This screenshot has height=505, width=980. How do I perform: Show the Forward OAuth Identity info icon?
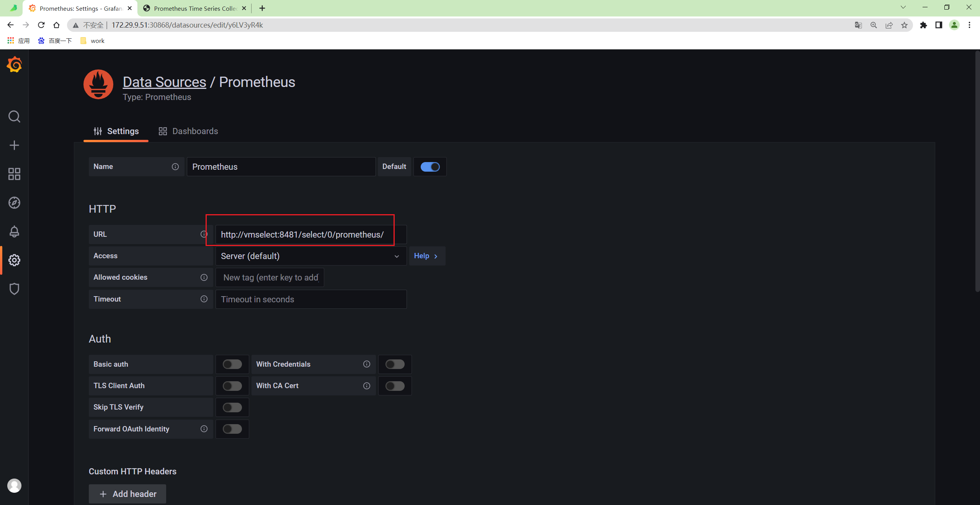pyautogui.click(x=204, y=429)
